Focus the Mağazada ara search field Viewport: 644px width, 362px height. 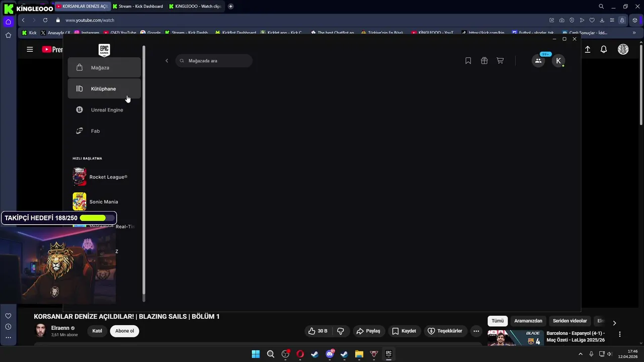click(x=214, y=61)
